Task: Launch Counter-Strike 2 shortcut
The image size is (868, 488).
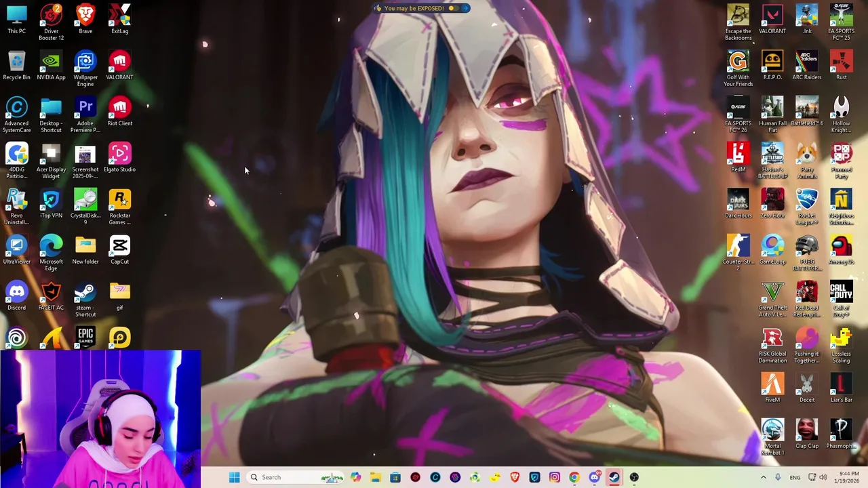Action: [738, 253]
